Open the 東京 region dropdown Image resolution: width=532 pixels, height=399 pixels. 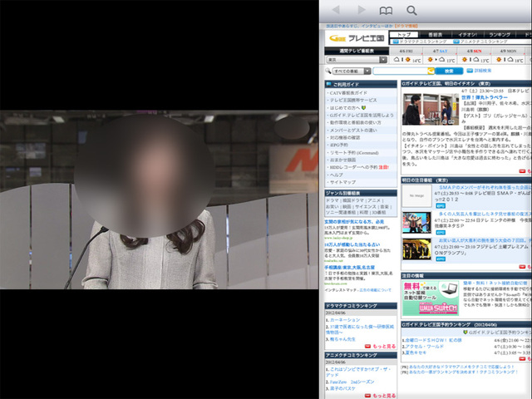click(x=357, y=60)
